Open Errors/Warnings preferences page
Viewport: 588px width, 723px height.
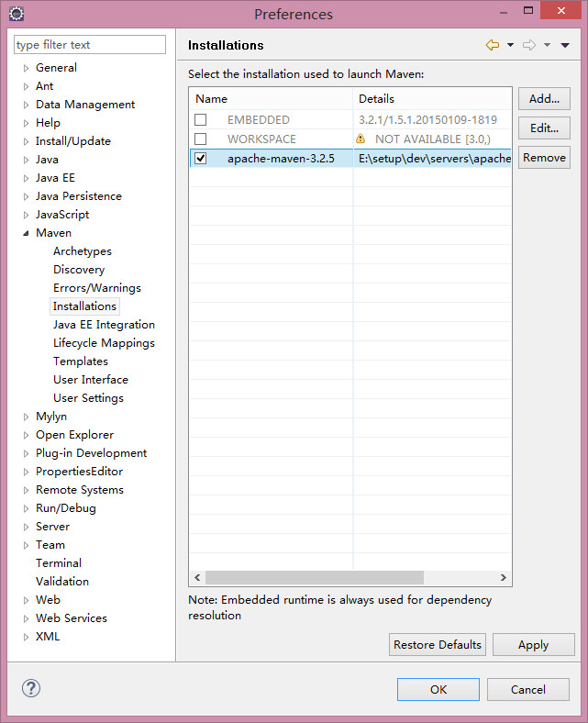tap(97, 288)
